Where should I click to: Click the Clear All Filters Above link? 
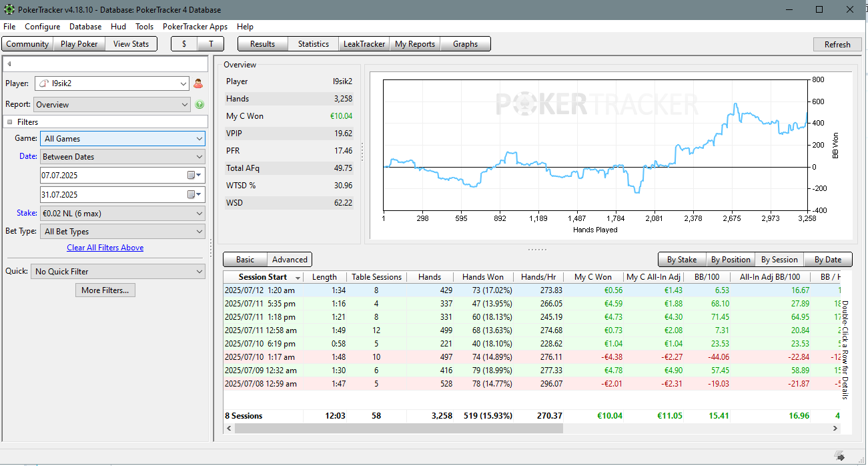click(x=105, y=248)
